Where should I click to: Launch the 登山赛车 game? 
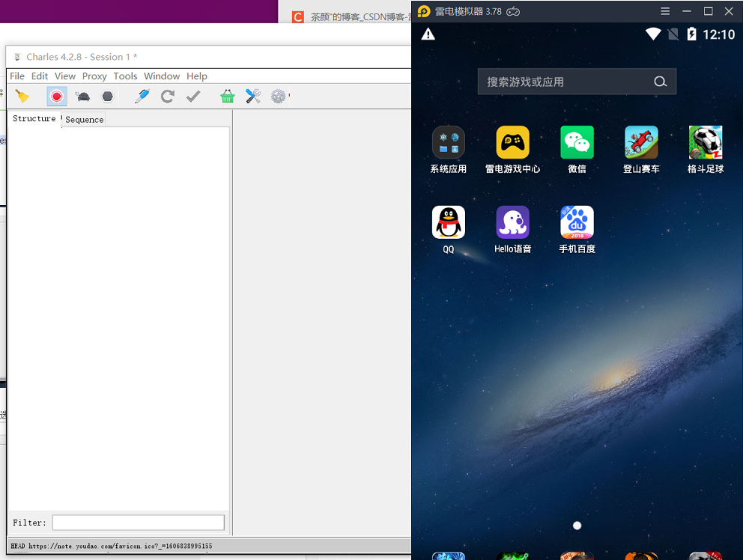point(641,142)
